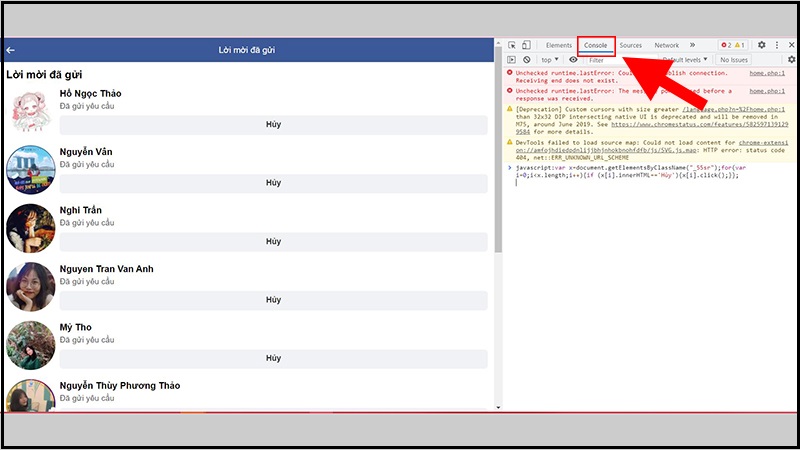Open the DevTools three-dot options menu
This screenshot has height=450, width=800.
pyautogui.click(x=777, y=45)
